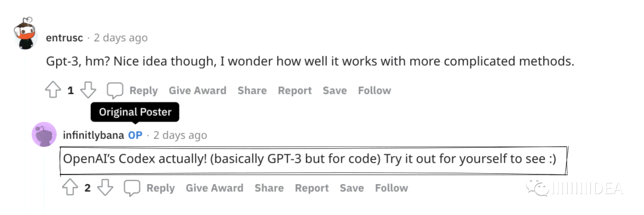Open the infinitlybana username link
The image size is (644, 215).
(x=93, y=135)
